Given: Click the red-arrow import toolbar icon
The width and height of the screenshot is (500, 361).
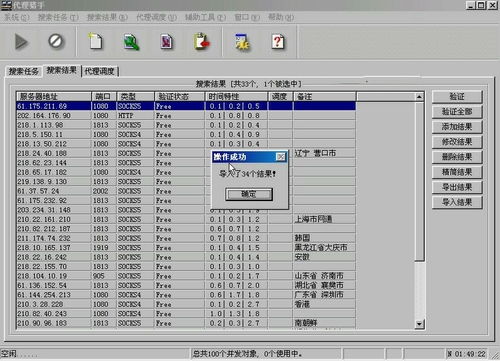Looking at the screenshot, I should 201,42.
